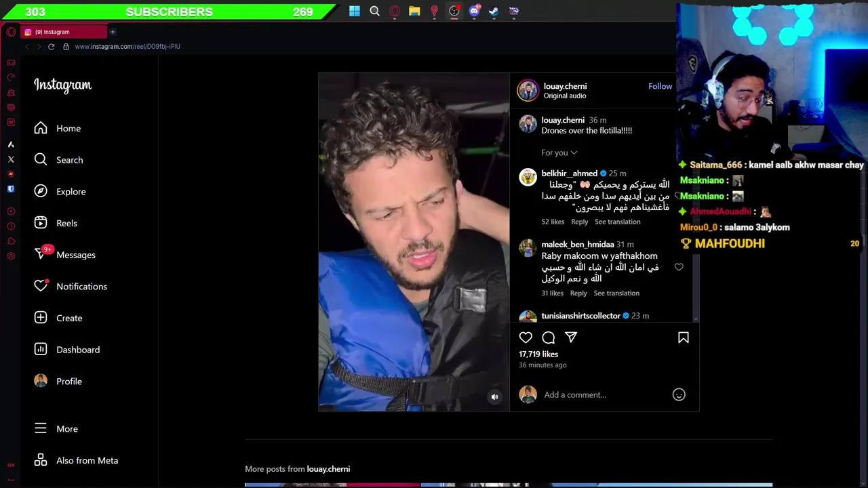This screenshot has width=868, height=488.
Task: Select the Instagram browser tab
Action: (x=64, y=32)
